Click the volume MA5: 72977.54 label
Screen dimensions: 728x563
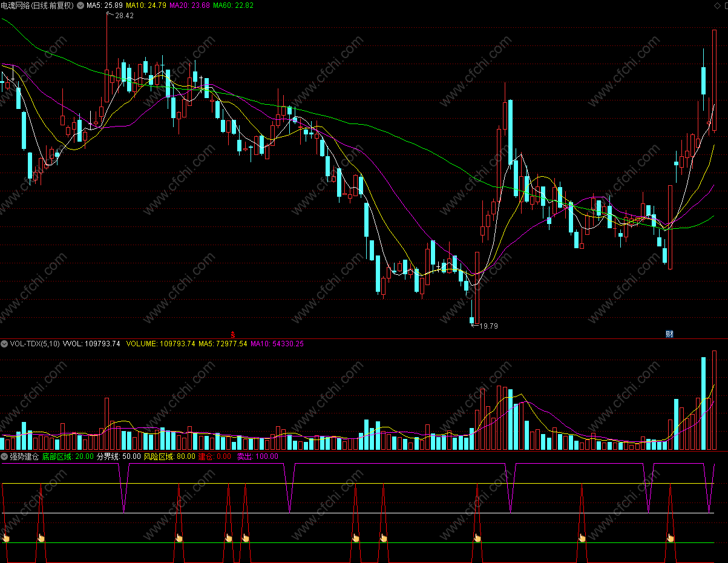pyautogui.click(x=223, y=343)
